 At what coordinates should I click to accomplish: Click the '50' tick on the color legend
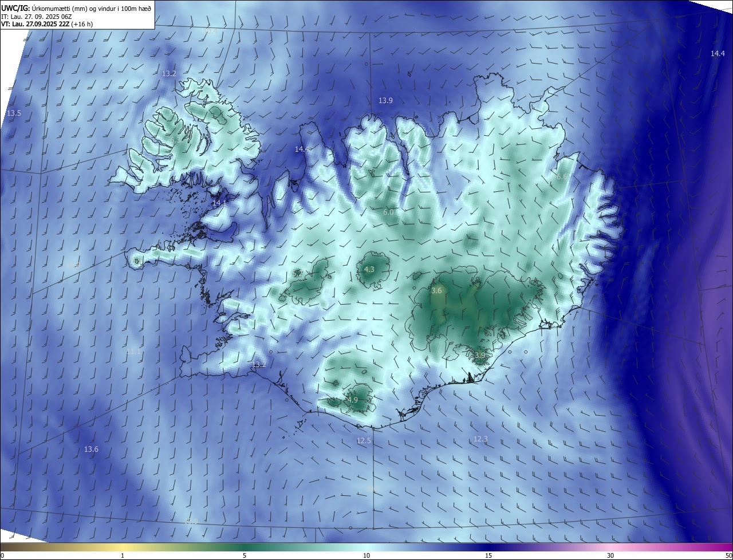pos(728,555)
